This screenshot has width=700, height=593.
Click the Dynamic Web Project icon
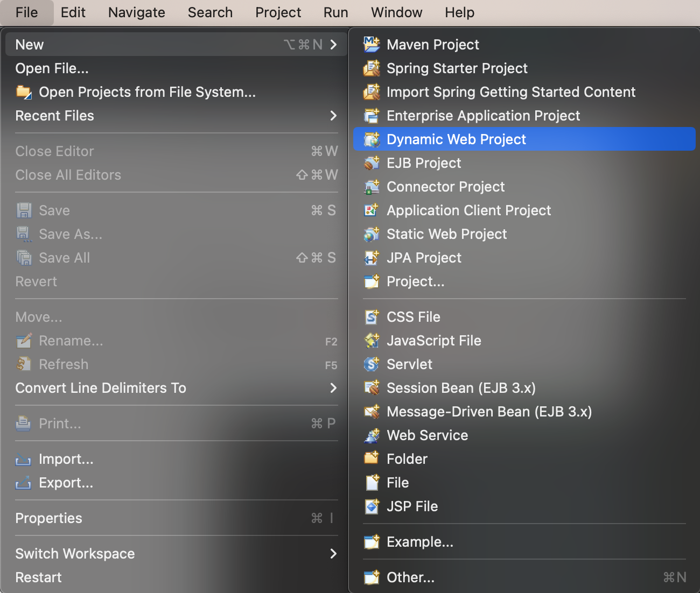[x=372, y=139]
